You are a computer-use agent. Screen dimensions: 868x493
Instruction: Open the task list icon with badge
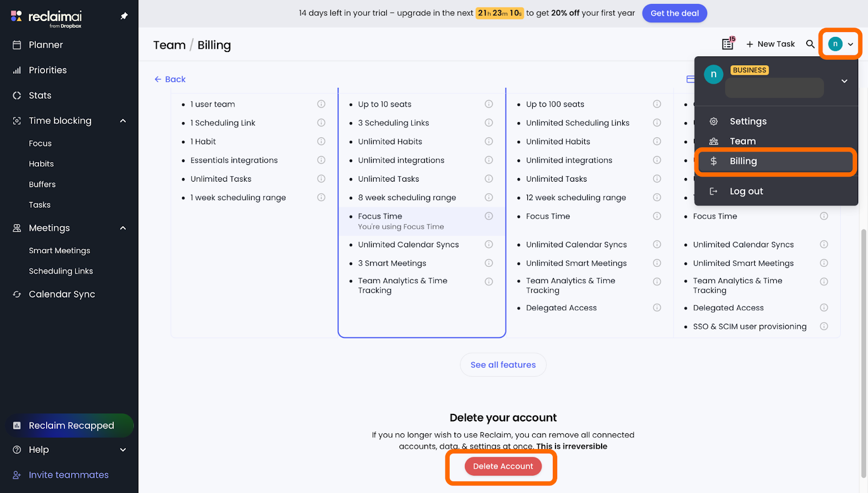(x=728, y=44)
